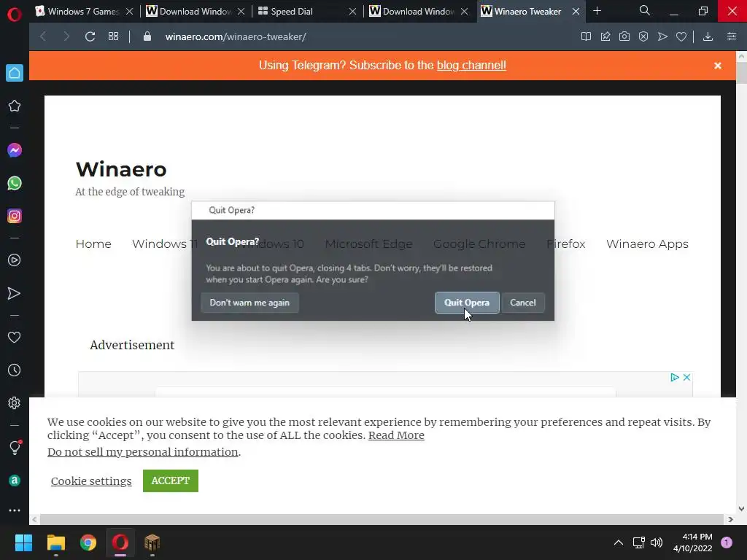Dismiss the Telegram banner with X

point(718,66)
